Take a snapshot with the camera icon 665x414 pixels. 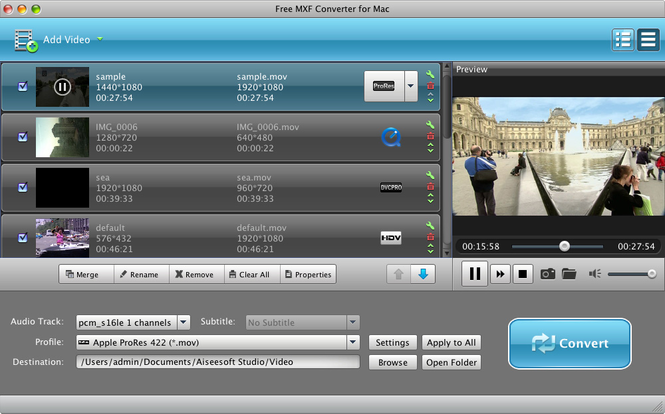point(548,274)
